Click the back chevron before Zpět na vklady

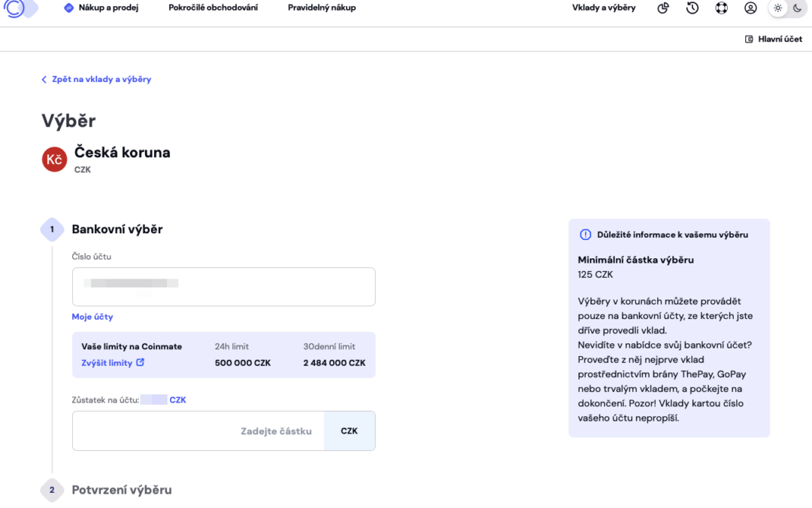click(x=44, y=79)
